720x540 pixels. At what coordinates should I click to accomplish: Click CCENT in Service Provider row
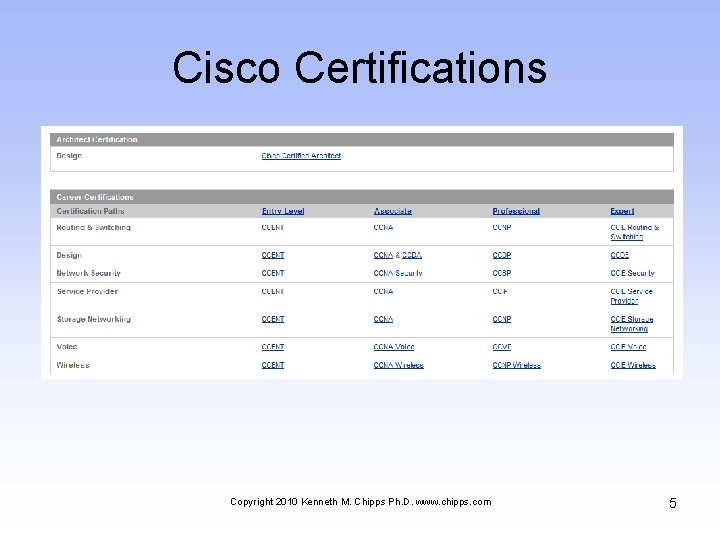coord(273,291)
